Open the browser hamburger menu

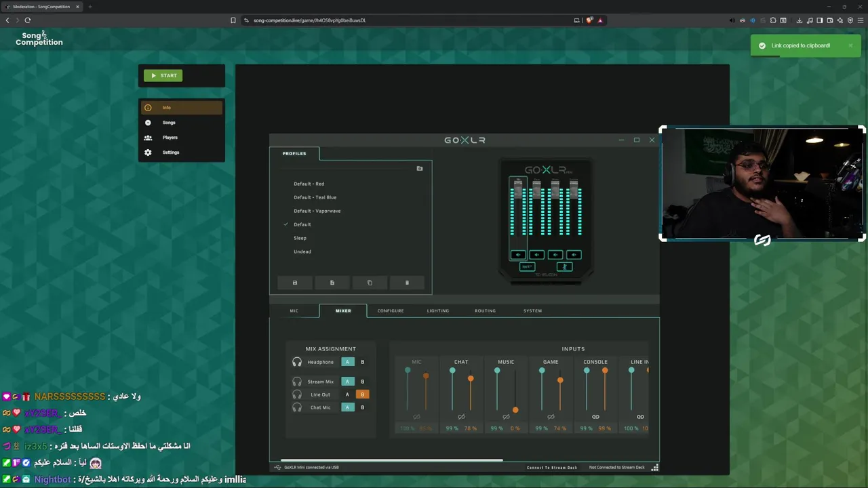click(861, 20)
